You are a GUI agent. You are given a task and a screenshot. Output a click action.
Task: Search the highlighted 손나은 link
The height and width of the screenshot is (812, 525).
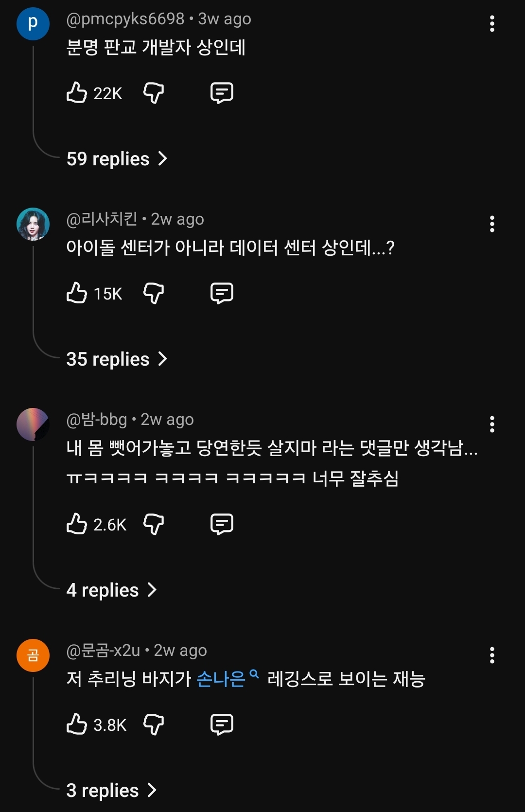pyautogui.click(x=222, y=679)
